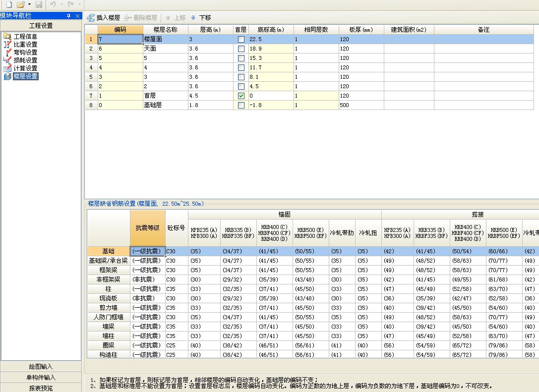
Task: Click the 编码 input cell showing 7
Action: (x=120, y=39)
